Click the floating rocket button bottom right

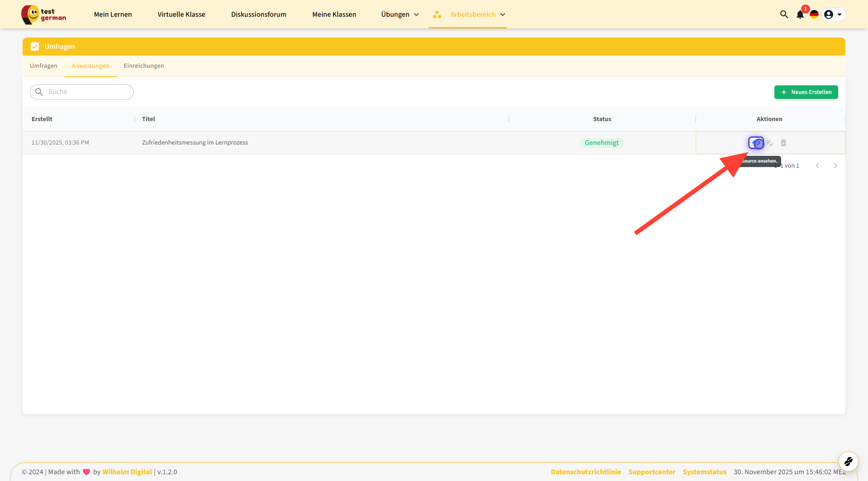tap(848, 462)
